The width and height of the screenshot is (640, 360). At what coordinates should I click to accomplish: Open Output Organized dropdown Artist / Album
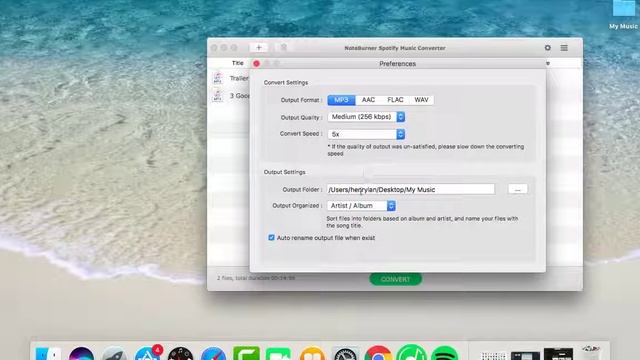click(x=361, y=206)
